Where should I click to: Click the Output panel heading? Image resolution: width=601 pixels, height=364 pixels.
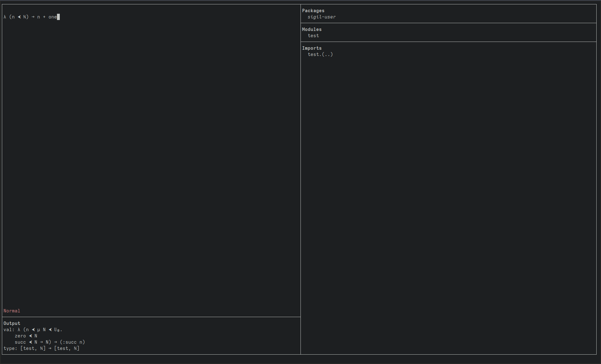[12, 323]
